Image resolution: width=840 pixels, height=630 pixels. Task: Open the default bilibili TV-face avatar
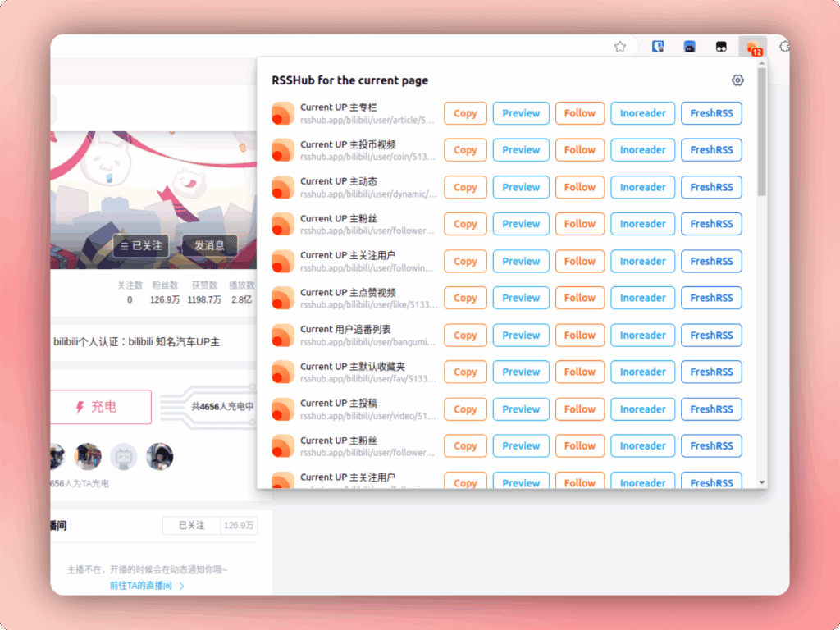coord(124,456)
